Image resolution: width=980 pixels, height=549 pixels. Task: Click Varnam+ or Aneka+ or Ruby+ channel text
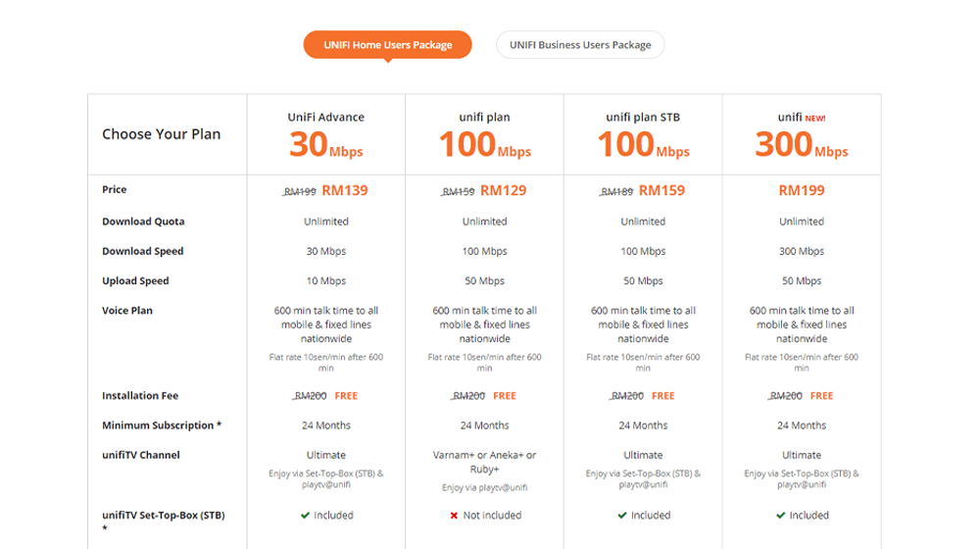point(484,462)
